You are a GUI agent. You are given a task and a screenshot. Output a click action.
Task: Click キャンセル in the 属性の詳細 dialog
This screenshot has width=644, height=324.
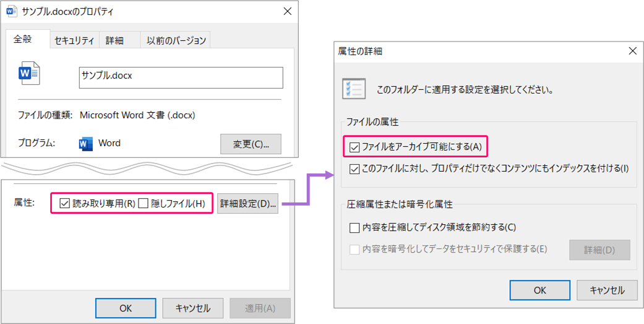point(608,291)
